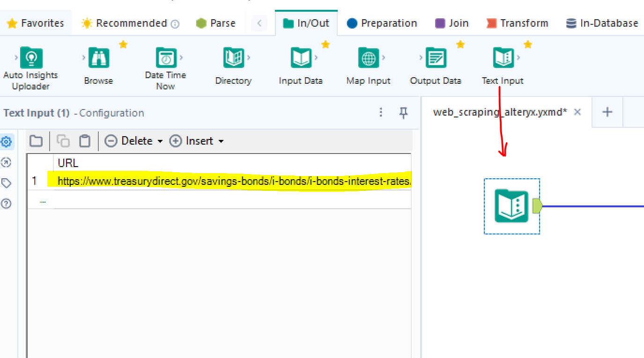Image resolution: width=644 pixels, height=358 pixels.
Task: Open the three-dot options menu in the configuration panel
Action: (x=381, y=113)
